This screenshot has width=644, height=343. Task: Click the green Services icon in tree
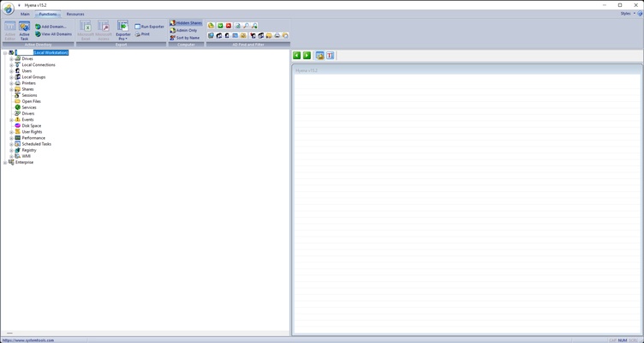(x=18, y=107)
